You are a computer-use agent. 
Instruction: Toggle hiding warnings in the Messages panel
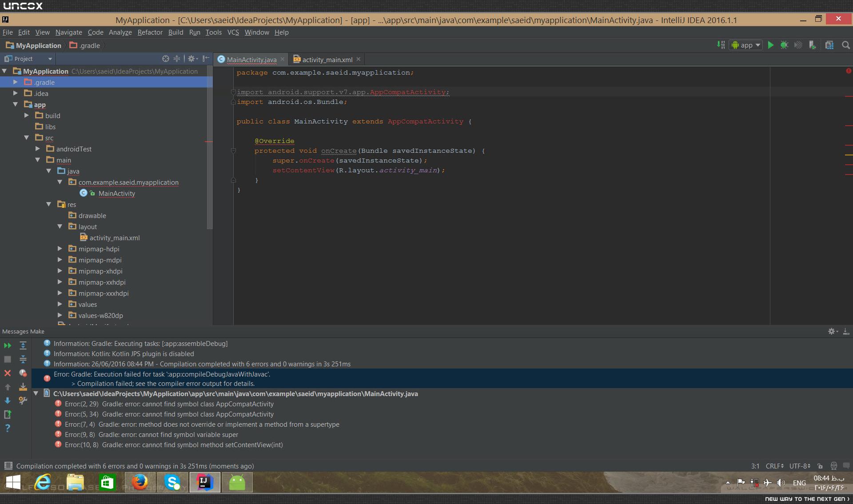coord(23,373)
